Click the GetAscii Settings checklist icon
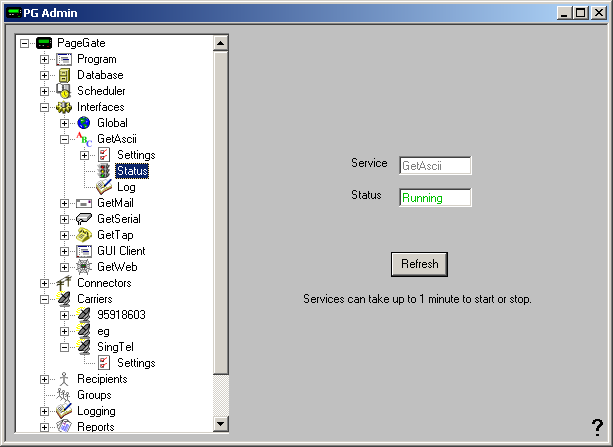Screen dimensions: 613x447 coord(104,155)
